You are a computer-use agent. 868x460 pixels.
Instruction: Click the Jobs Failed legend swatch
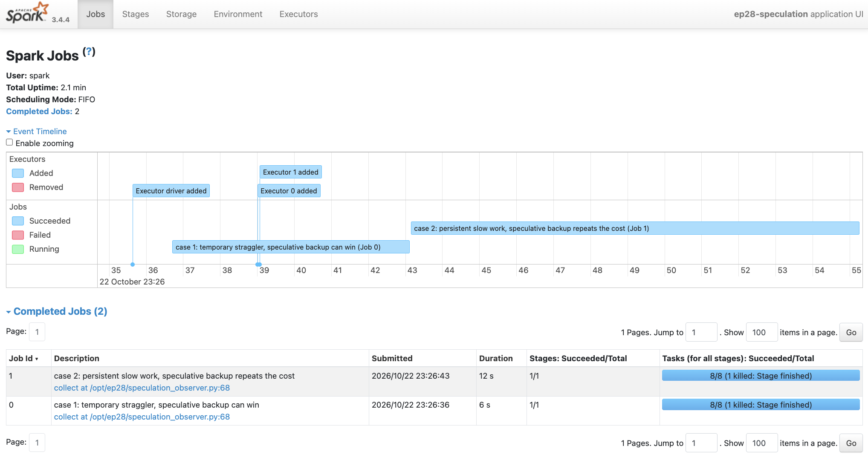[18, 235]
